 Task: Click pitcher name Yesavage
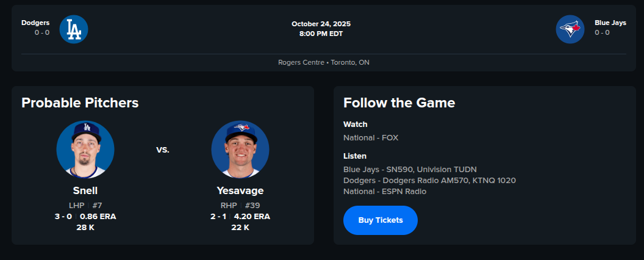pyautogui.click(x=240, y=190)
